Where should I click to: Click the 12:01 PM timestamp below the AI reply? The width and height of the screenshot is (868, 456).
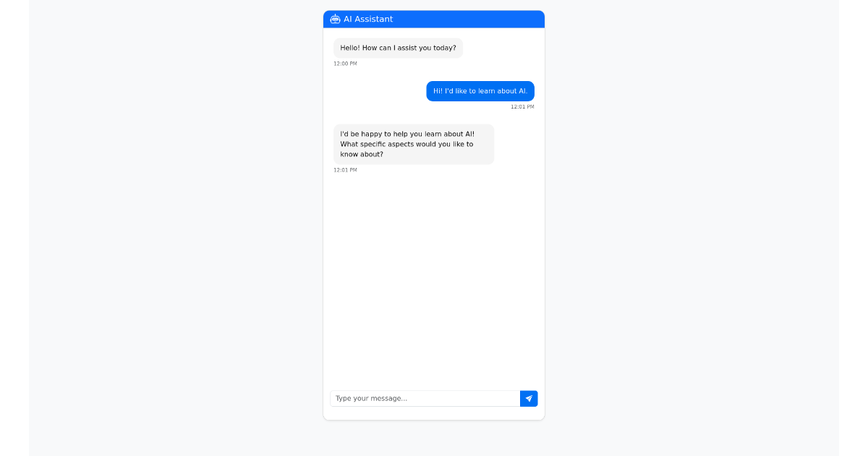pos(346,169)
